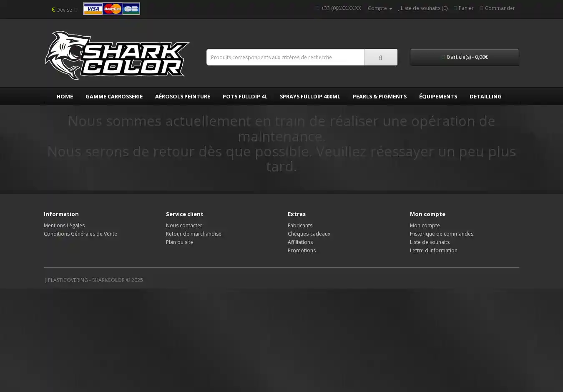Click the Shark Color logo

point(117,55)
